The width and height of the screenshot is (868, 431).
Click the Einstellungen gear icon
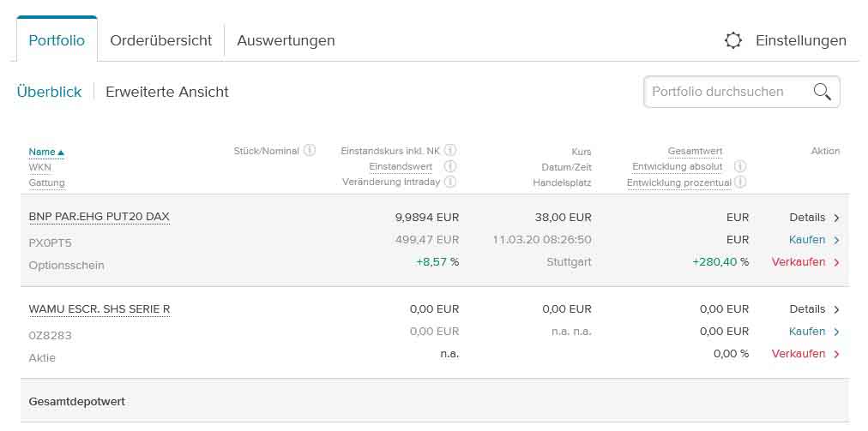click(733, 40)
